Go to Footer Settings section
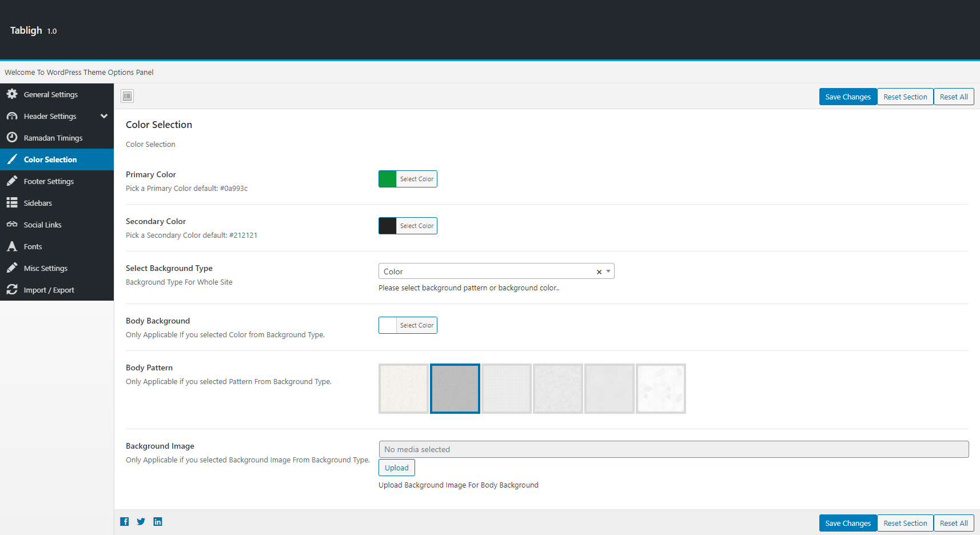 pos(49,181)
